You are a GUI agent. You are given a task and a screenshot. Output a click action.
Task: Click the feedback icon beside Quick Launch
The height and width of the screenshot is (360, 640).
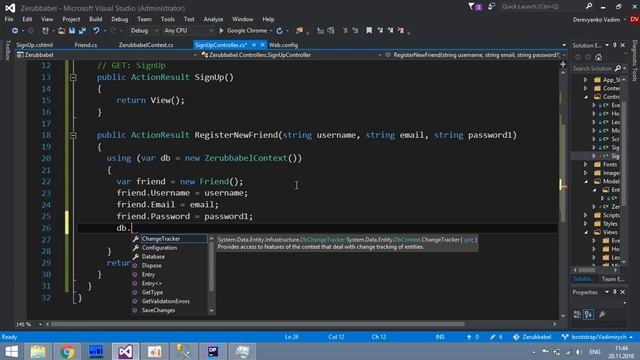pos(491,7)
